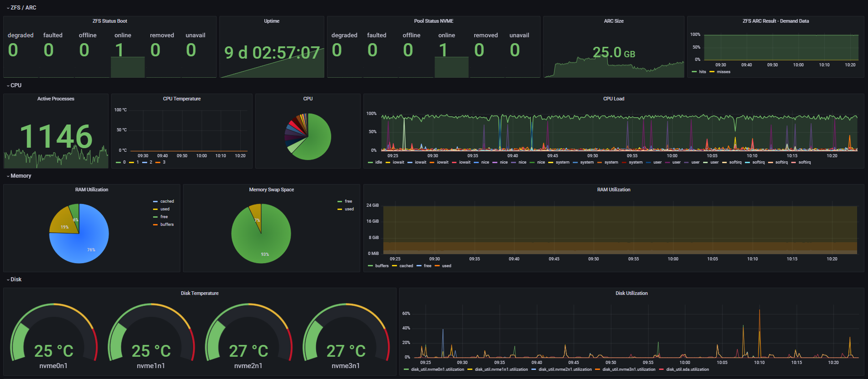
Task: Open the Uptime panel title menu
Action: (272, 21)
